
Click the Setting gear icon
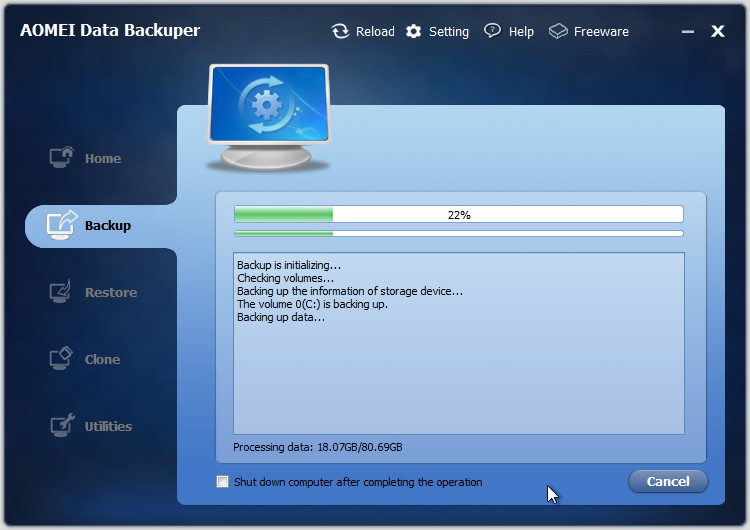[x=414, y=32]
